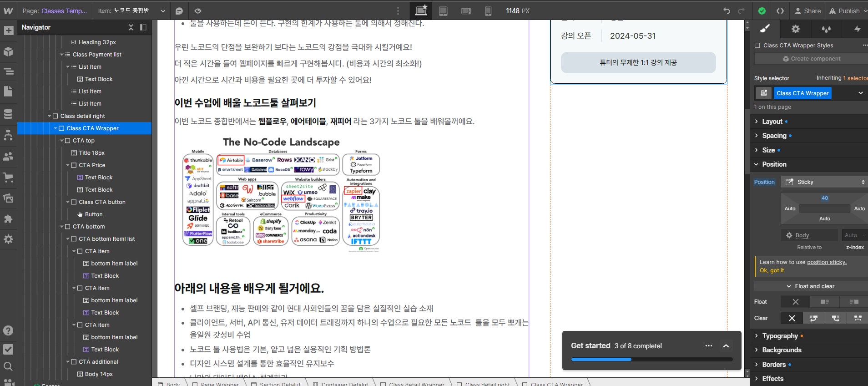Set Clear to none (X)
Screen dimensions: 868x386
[x=792, y=318]
